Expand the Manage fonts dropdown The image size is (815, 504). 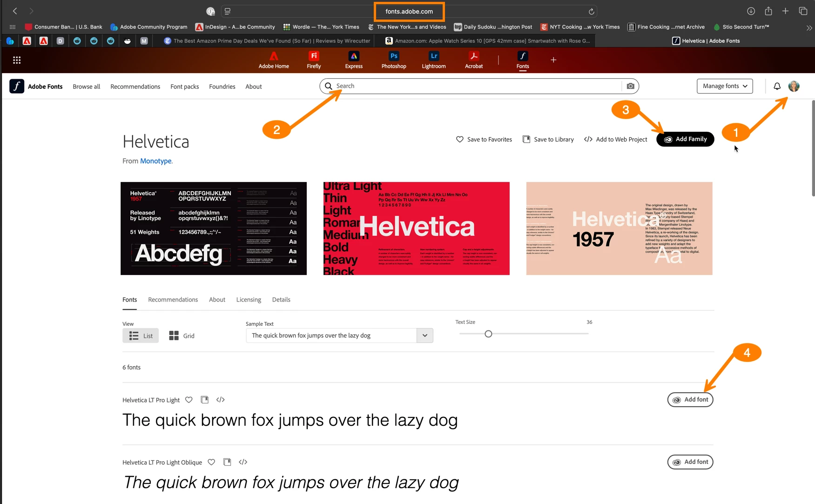click(x=725, y=86)
